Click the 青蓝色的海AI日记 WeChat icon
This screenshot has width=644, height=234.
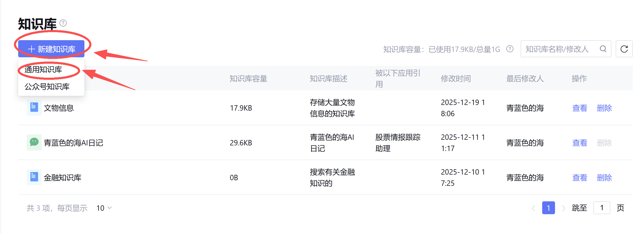tap(34, 142)
